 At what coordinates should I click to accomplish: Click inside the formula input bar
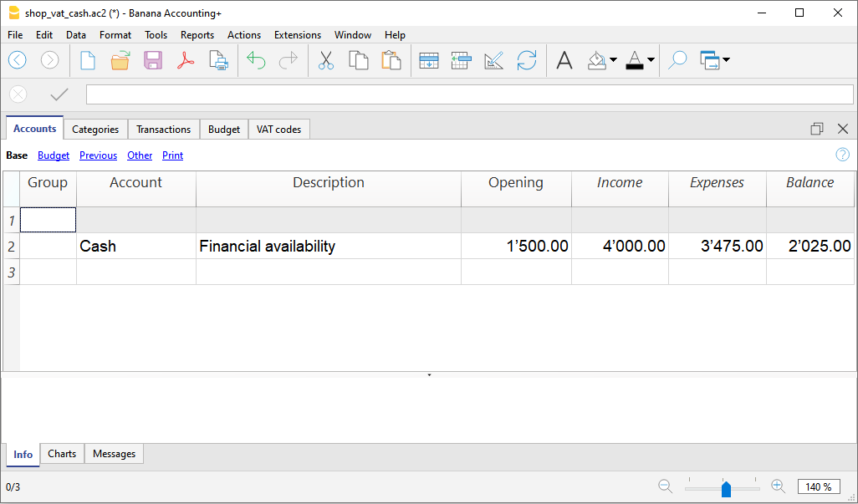click(x=468, y=94)
